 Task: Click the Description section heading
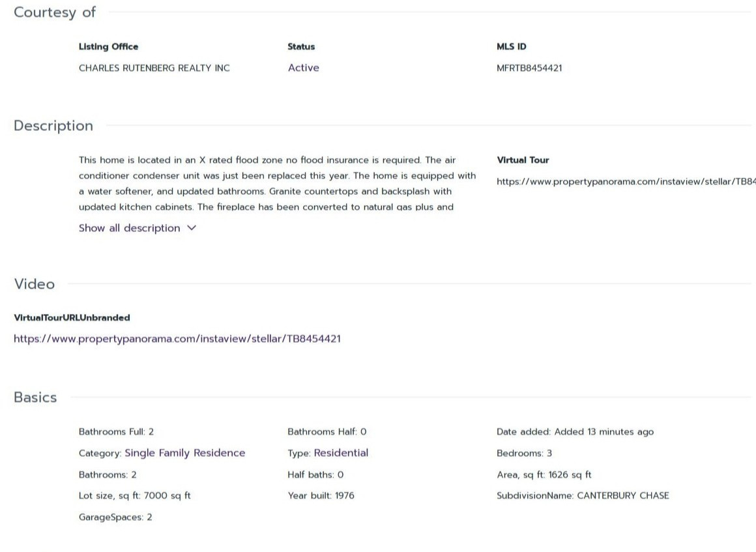coord(53,126)
